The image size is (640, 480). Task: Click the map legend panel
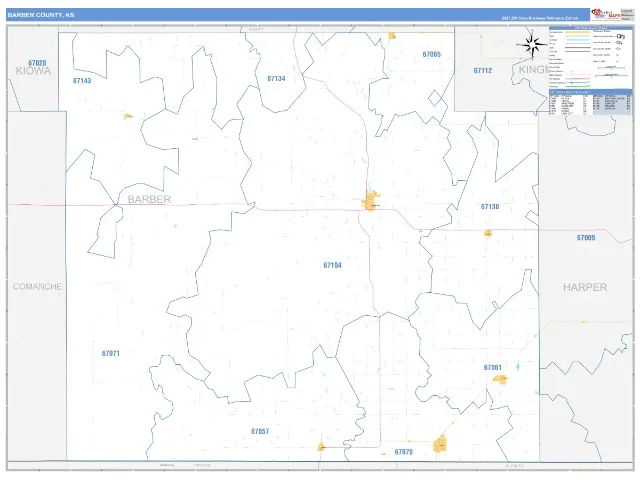pyautogui.click(x=590, y=58)
